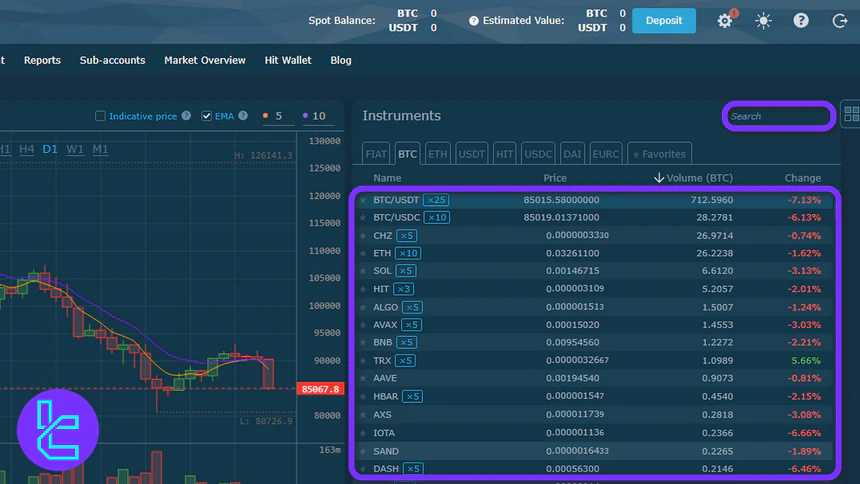
Task: Select the BTC/USDT instrument row
Action: pos(595,200)
